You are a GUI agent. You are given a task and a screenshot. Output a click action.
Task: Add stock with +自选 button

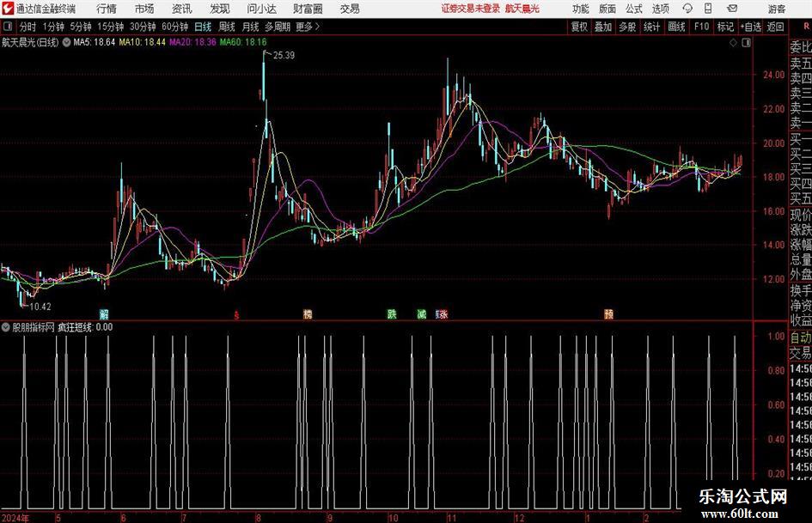tap(751, 27)
